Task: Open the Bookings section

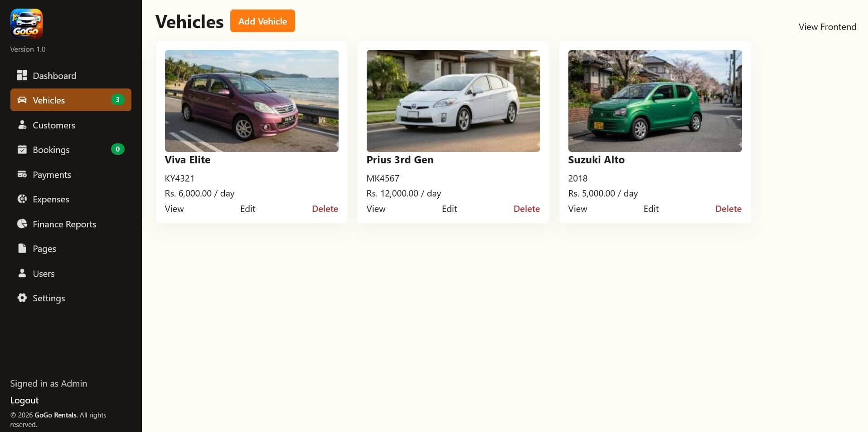Action: pos(71,149)
